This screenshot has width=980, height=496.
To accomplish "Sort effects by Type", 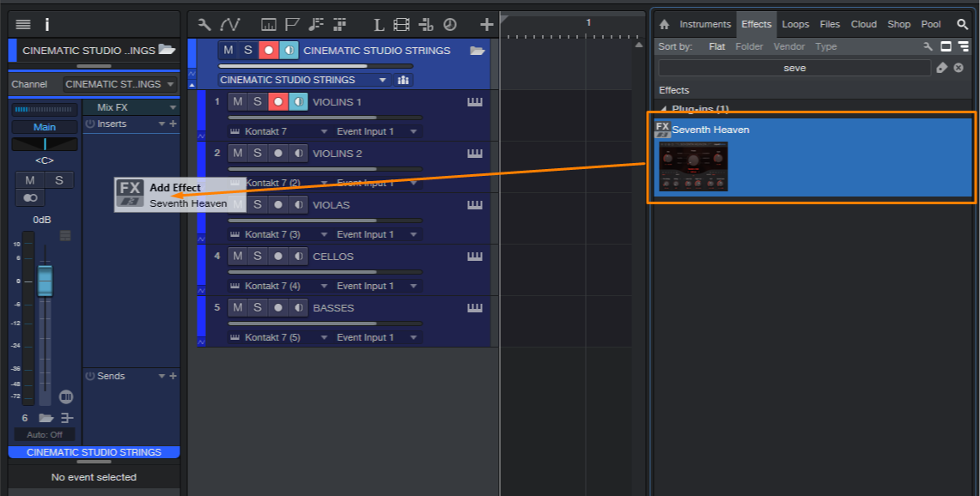I will click(x=825, y=46).
